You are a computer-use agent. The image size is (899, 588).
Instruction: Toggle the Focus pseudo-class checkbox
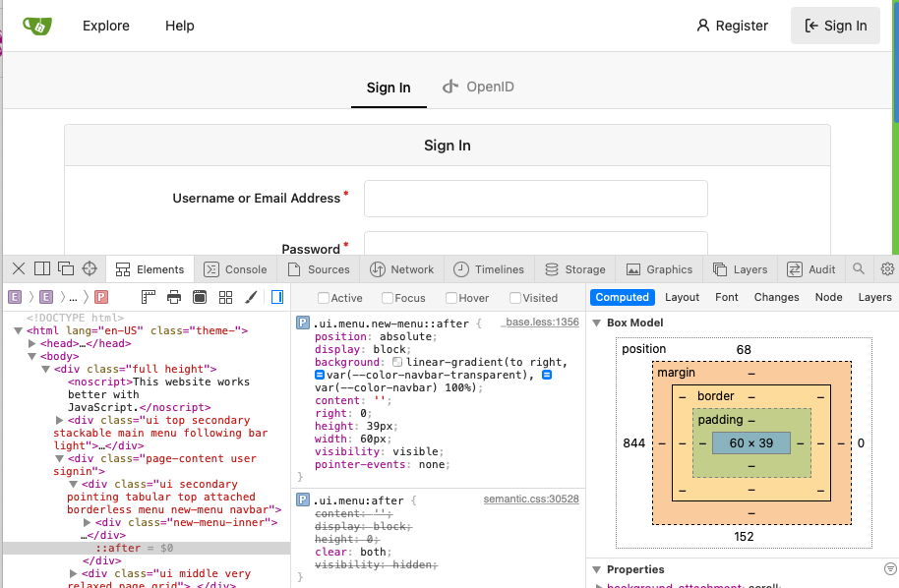click(x=388, y=298)
